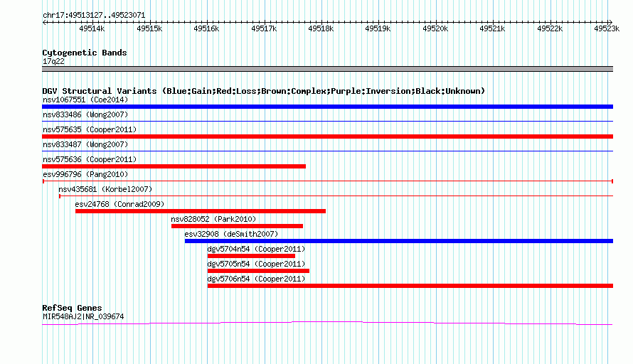Select the red nsv575636 loss bar
Viewport: 633px width, 364px height.
point(174,166)
